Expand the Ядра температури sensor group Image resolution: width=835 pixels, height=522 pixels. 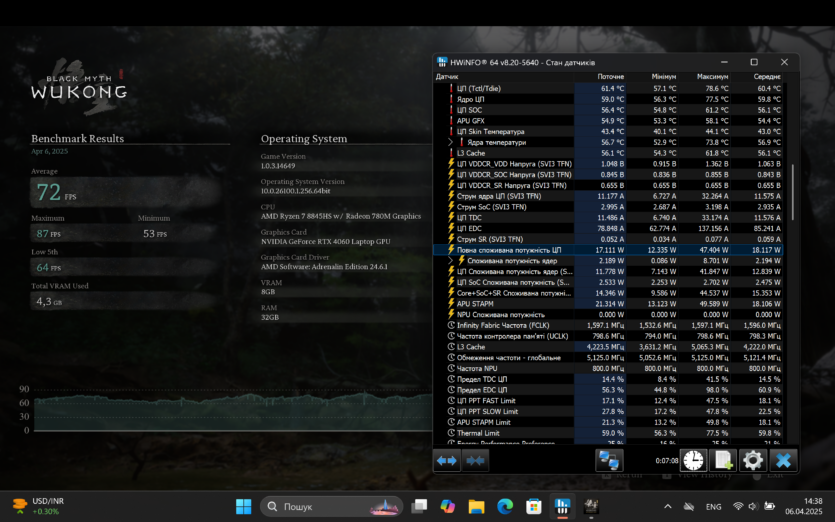click(451, 142)
